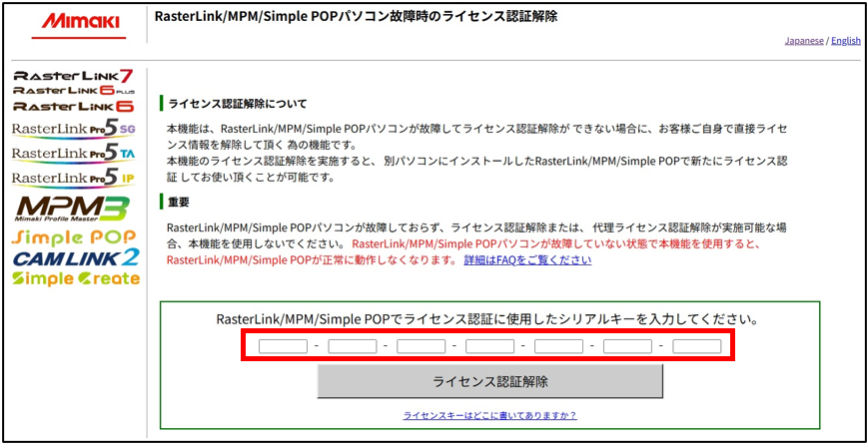Click the 重要 heading
868x444 pixels.
pyautogui.click(x=179, y=203)
